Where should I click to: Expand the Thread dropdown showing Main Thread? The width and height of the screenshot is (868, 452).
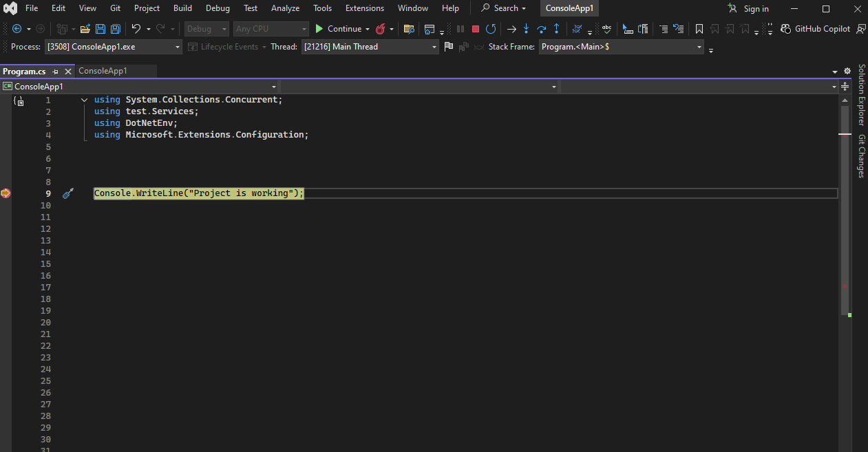pyautogui.click(x=434, y=47)
